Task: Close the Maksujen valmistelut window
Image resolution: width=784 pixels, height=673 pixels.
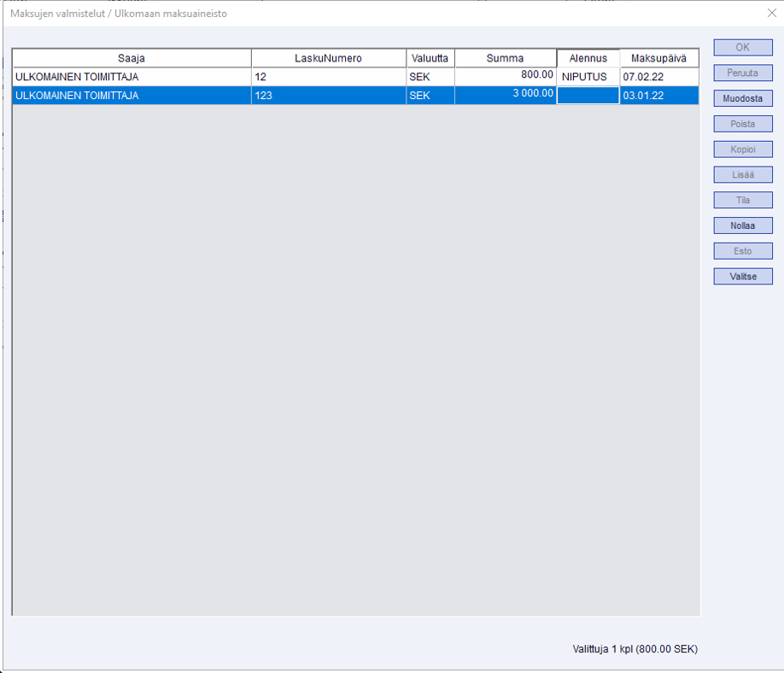Action: (771, 13)
